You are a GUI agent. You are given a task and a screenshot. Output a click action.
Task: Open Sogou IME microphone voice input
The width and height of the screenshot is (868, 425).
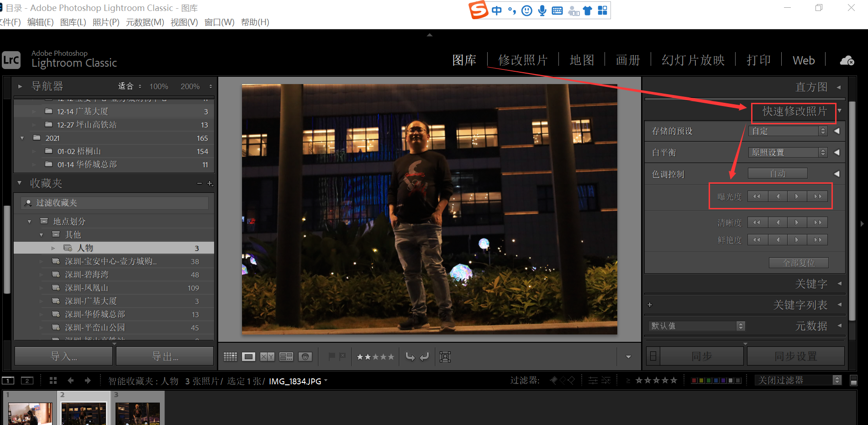tap(542, 10)
